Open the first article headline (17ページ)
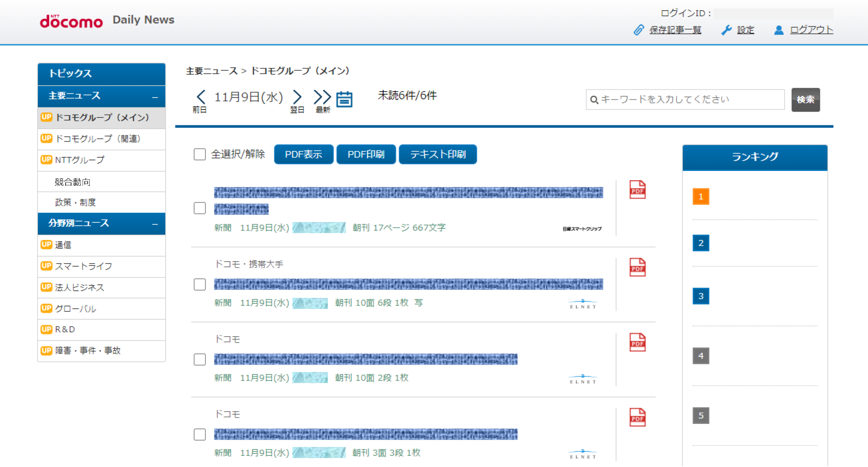This screenshot has width=868, height=467. pos(408,200)
